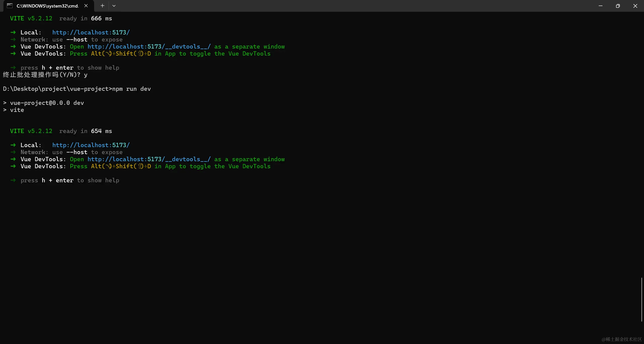This screenshot has width=644, height=344.
Task: Click the green arrow beside the second Local
Action: coord(13,145)
